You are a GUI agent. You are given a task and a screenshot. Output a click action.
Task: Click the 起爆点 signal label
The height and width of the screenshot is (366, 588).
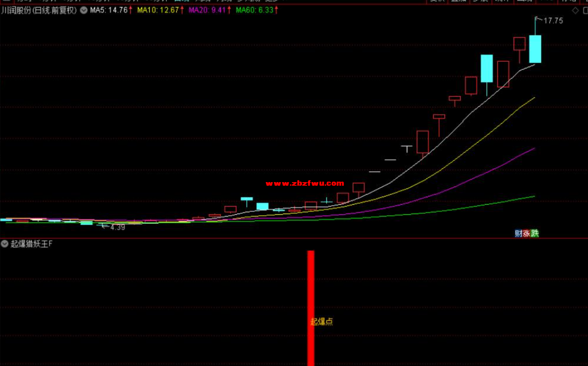coord(322,322)
